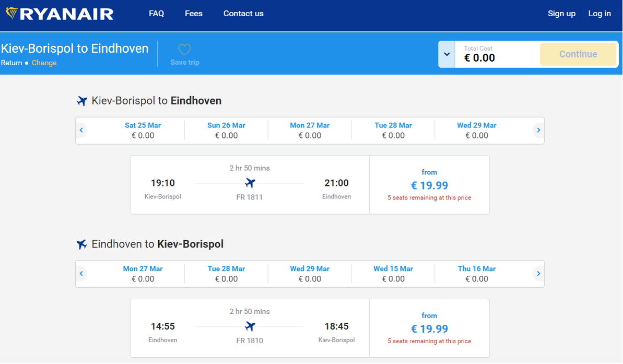Click the airplane icon on flight FR 1810
The height and width of the screenshot is (364, 623).
click(x=250, y=327)
